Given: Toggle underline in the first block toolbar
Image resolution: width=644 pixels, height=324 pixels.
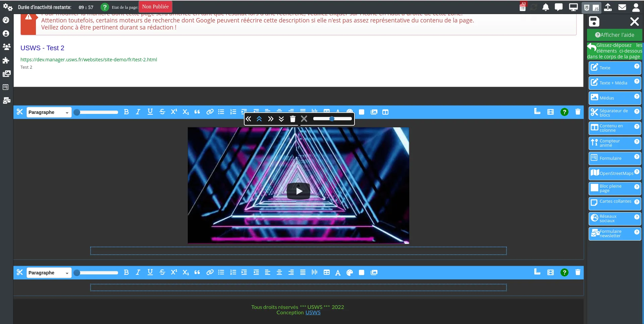Looking at the screenshot, I should tap(150, 112).
